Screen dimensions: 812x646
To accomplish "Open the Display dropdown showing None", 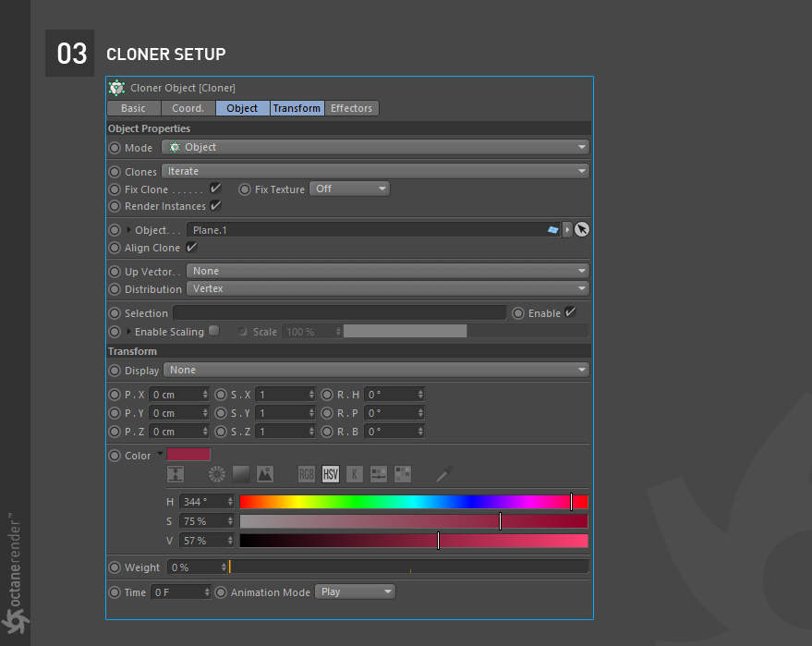I will pos(377,370).
